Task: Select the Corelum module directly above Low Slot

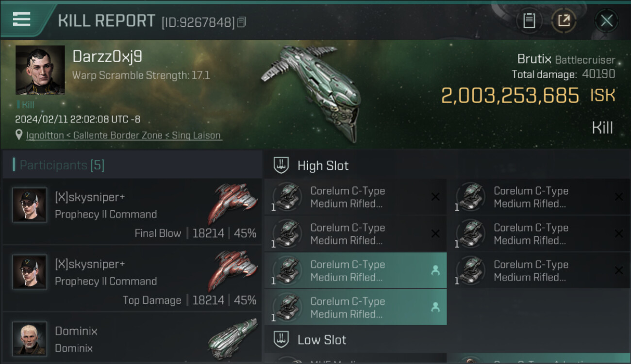Action: 355,307
